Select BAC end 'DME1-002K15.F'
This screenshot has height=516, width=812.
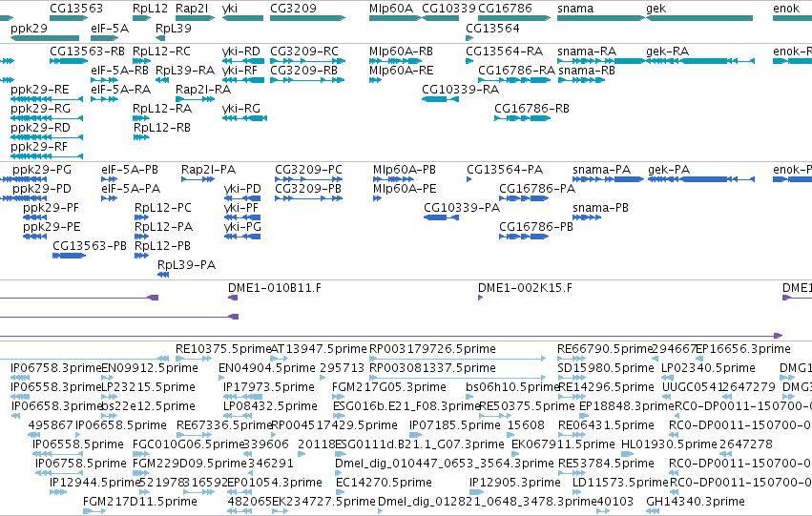[525, 288]
